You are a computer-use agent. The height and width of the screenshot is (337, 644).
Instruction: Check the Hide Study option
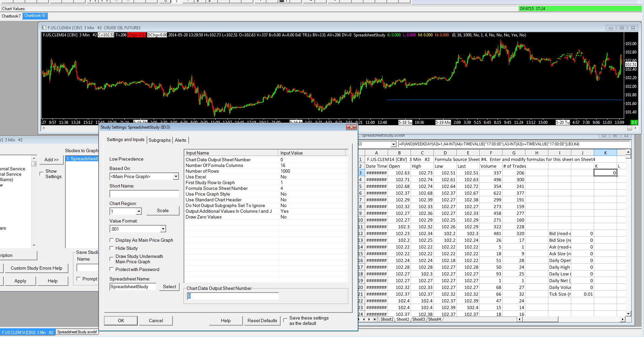click(x=111, y=248)
